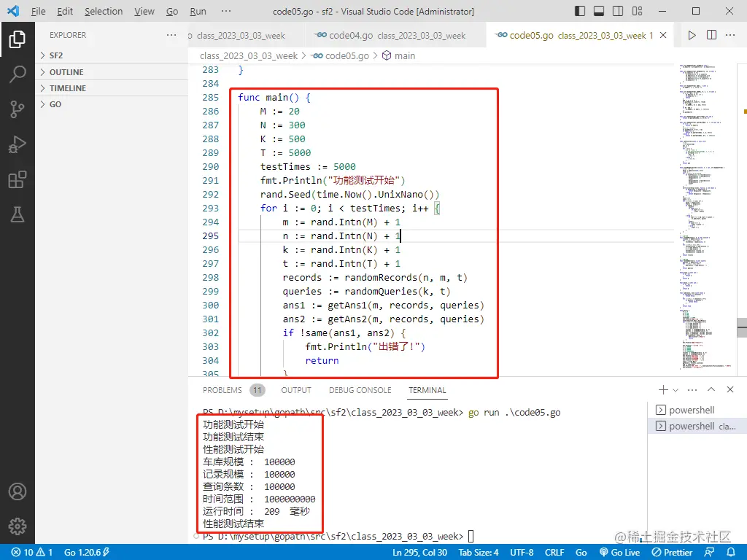Open the Run menu

pos(198,12)
